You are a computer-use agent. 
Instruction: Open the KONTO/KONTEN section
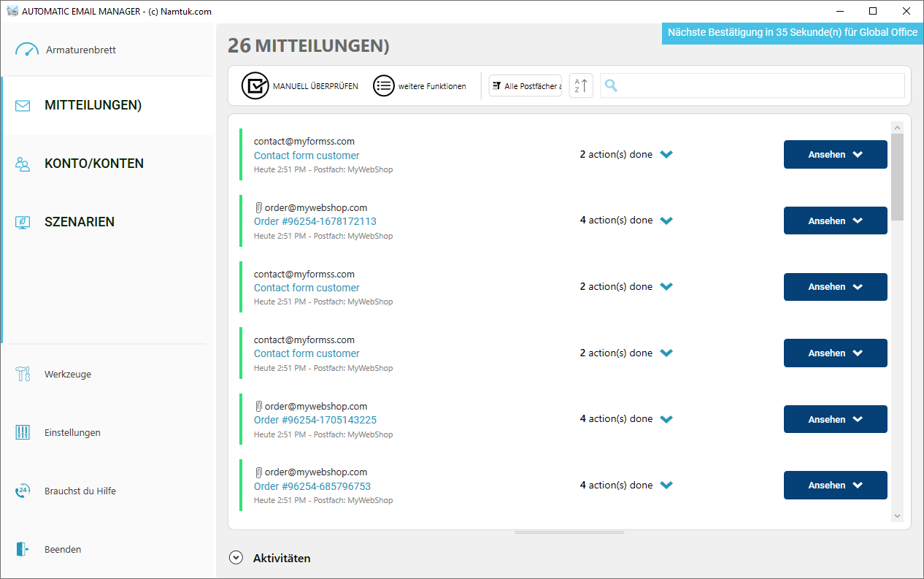point(93,164)
